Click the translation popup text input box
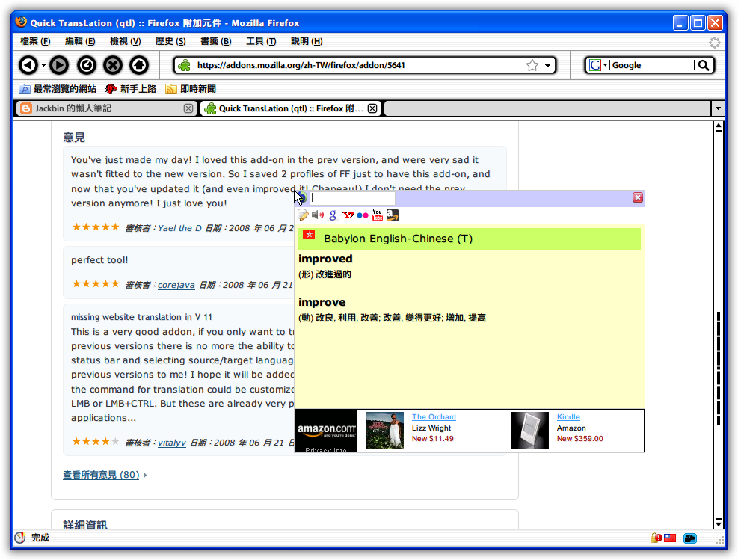738x560 pixels. (352, 198)
